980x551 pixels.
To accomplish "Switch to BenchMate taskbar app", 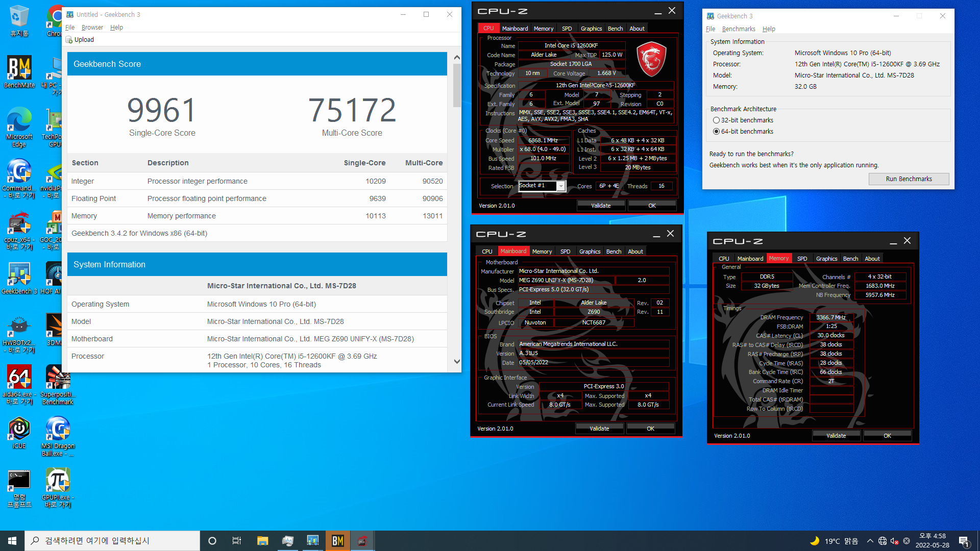I will point(338,541).
